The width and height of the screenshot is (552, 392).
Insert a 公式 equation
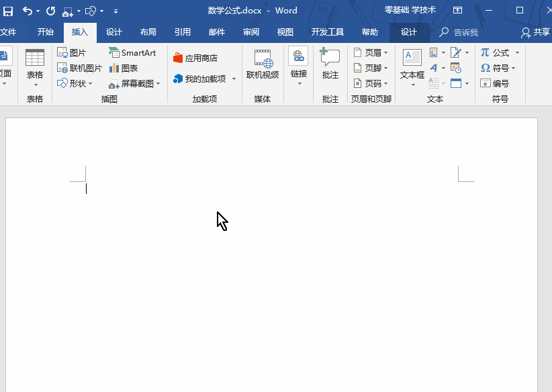point(495,53)
